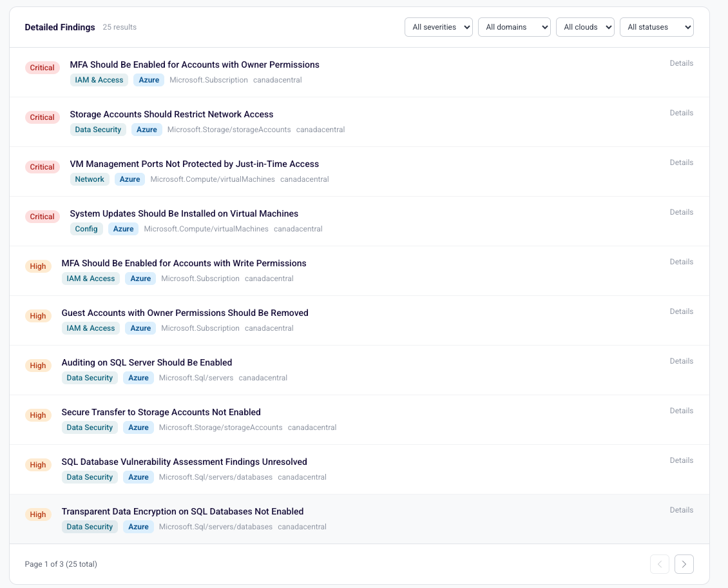Click Config tag on System Updates row
This screenshot has height=588, width=728.
tap(86, 229)
